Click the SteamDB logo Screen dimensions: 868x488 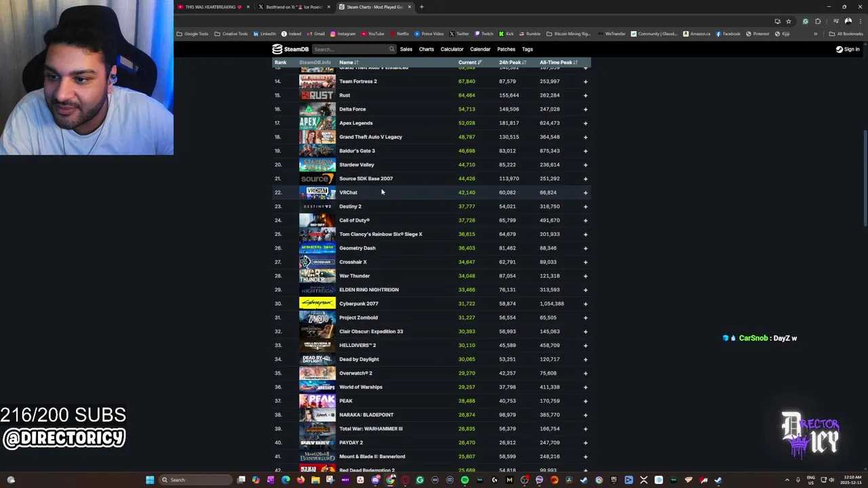coord(290,49)
